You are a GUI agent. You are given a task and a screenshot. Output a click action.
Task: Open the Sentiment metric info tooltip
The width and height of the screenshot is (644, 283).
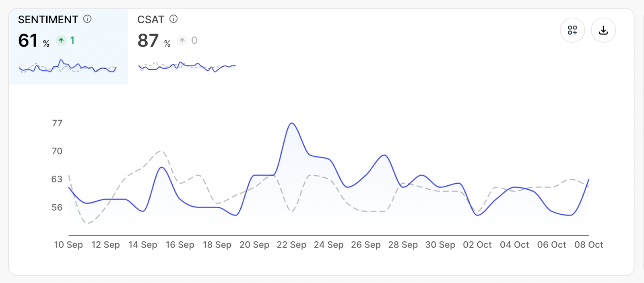(87, 18)
